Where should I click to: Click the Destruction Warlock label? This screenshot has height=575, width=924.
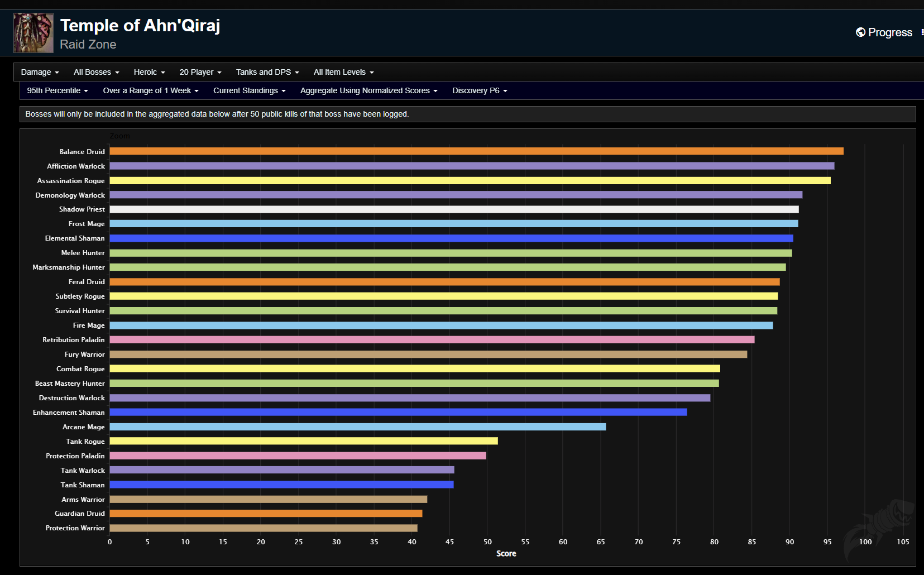coord(72,398)
